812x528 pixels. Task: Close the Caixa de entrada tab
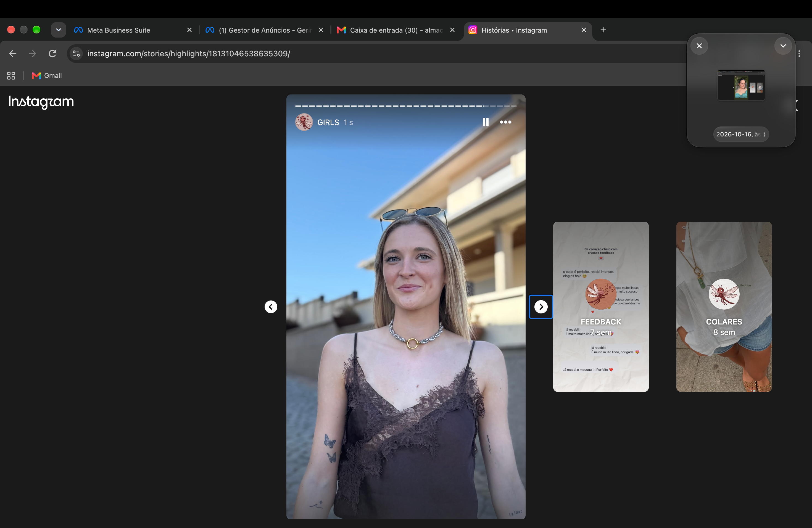pos(452,30)
